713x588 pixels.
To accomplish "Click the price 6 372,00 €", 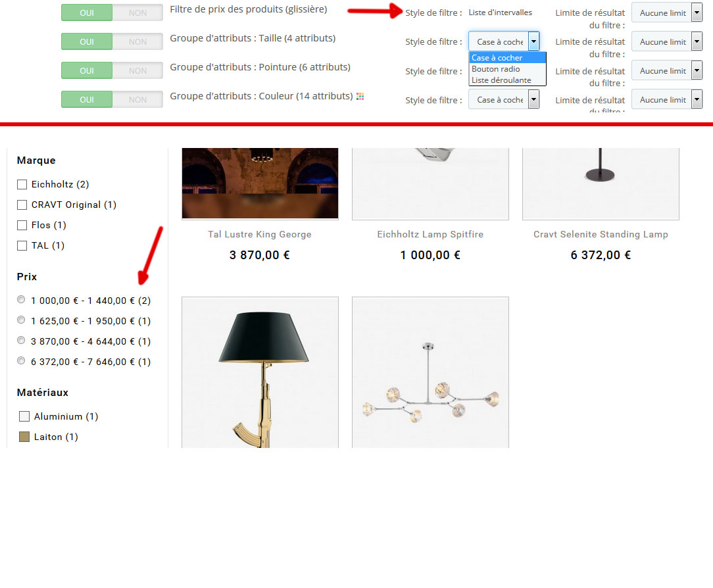I will point(601,255).
